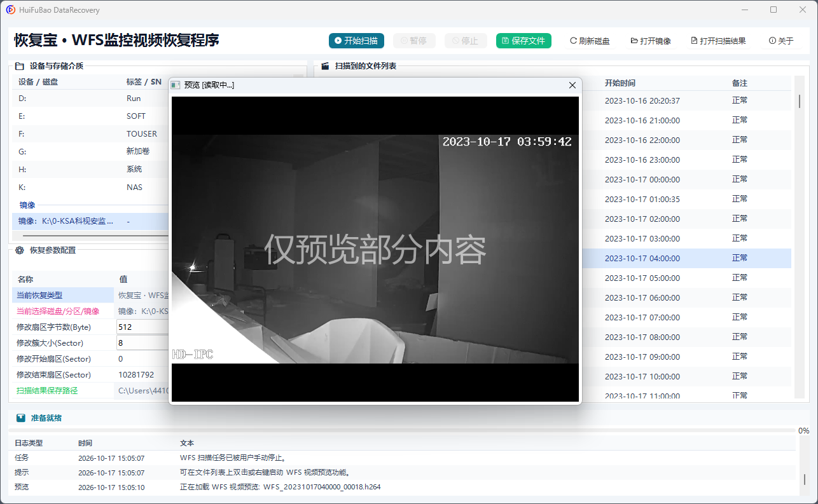Select drive H: labeled 系统
Screen dimensions: 818x504
90,170
